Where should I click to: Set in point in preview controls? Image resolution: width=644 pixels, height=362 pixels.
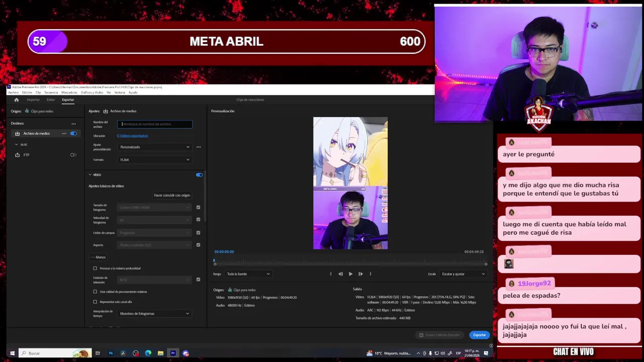[331, 274]
